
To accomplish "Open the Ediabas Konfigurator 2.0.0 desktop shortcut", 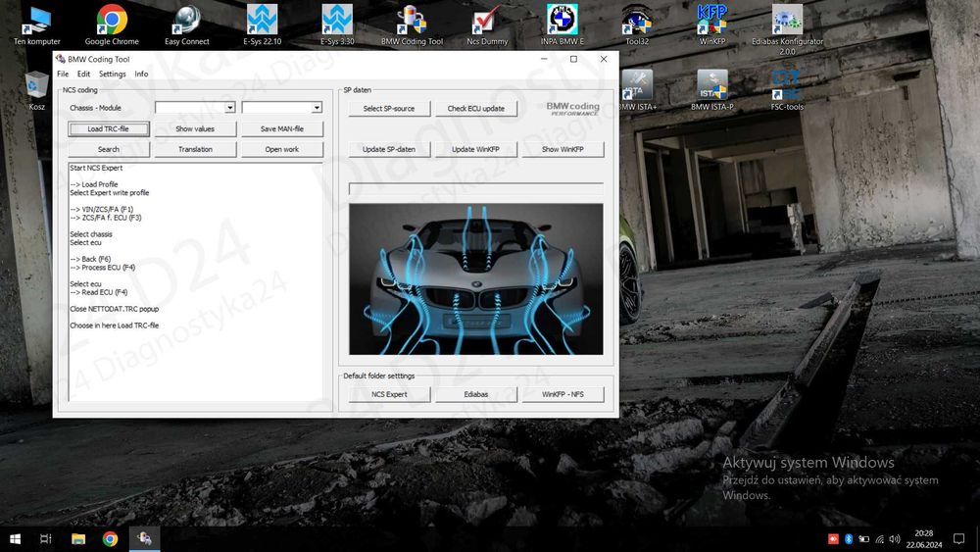I will (x=787, y=29).
